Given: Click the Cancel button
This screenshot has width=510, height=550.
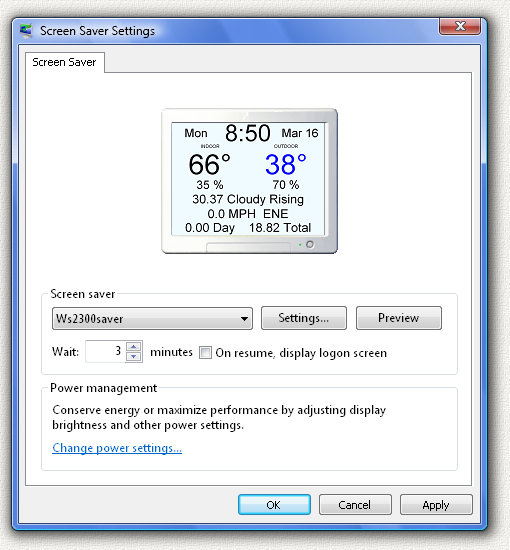Looking at the screenshot, I should [x=355, y=505].
